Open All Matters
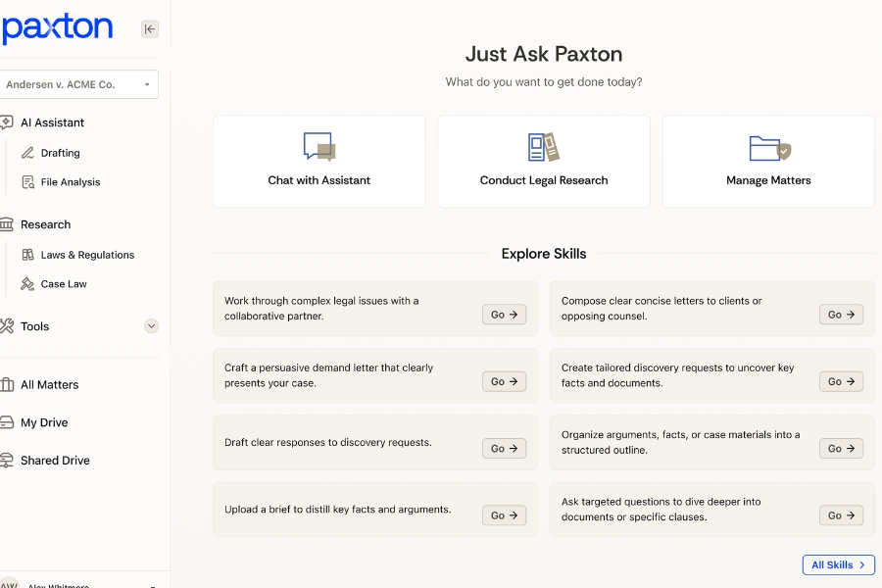The image size is (882, 588). [x=50, y=385]
